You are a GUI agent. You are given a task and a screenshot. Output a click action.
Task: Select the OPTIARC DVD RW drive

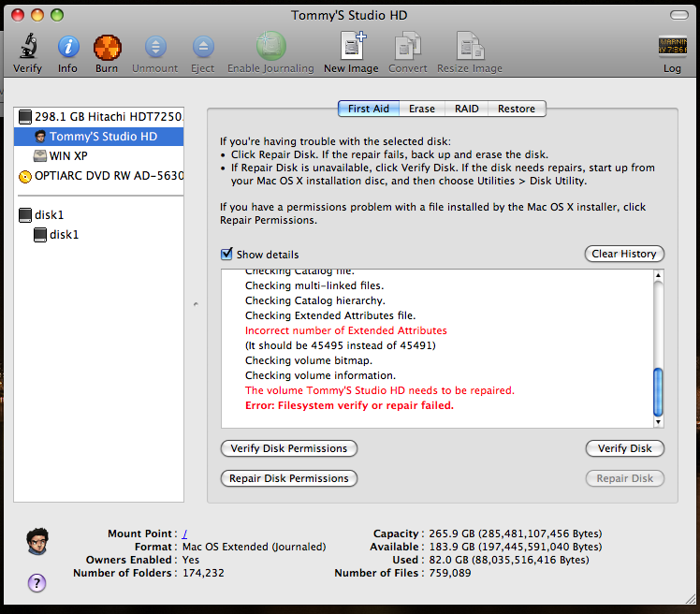pos(98,176)
